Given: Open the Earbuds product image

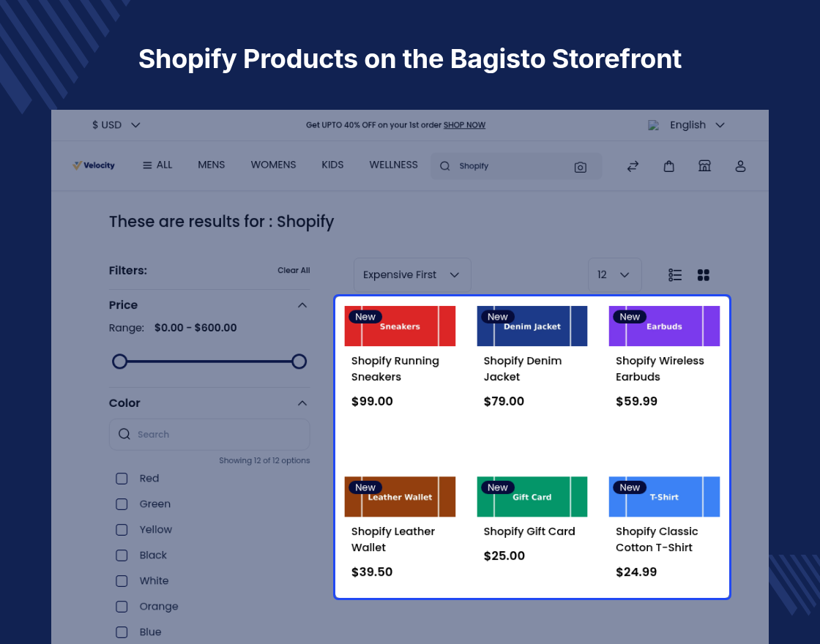Looking at the screenshot, I should 664,326.
